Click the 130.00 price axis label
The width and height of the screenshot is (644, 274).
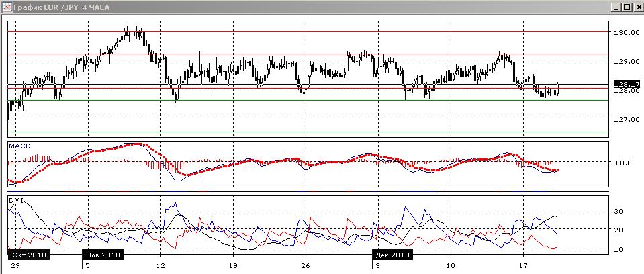pos(627,32)
